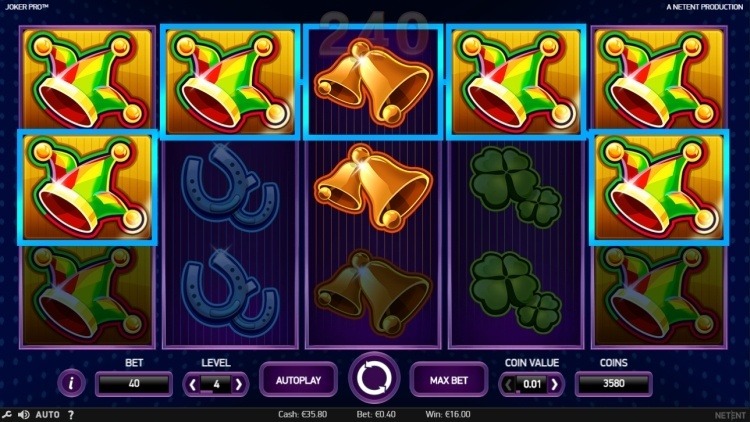Lower the coin value with left arrow
The width and height of the screenshot is (750, 422).
(x=508, y=384)
